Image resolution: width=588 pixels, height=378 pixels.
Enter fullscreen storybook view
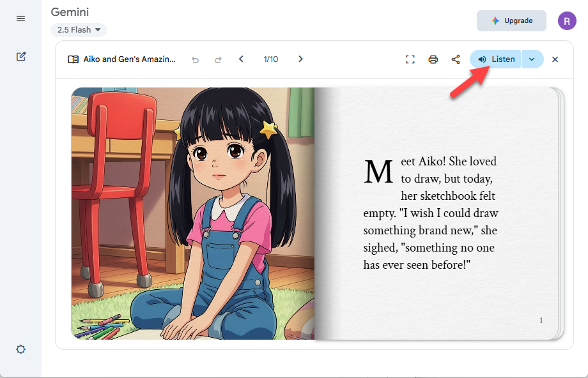(x=410, y=59)
